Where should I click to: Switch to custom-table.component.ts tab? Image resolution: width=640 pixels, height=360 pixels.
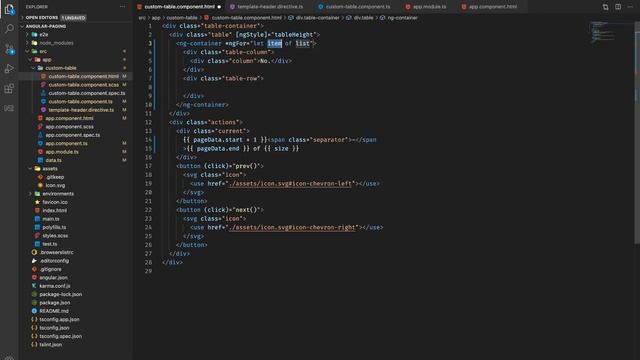358,7
